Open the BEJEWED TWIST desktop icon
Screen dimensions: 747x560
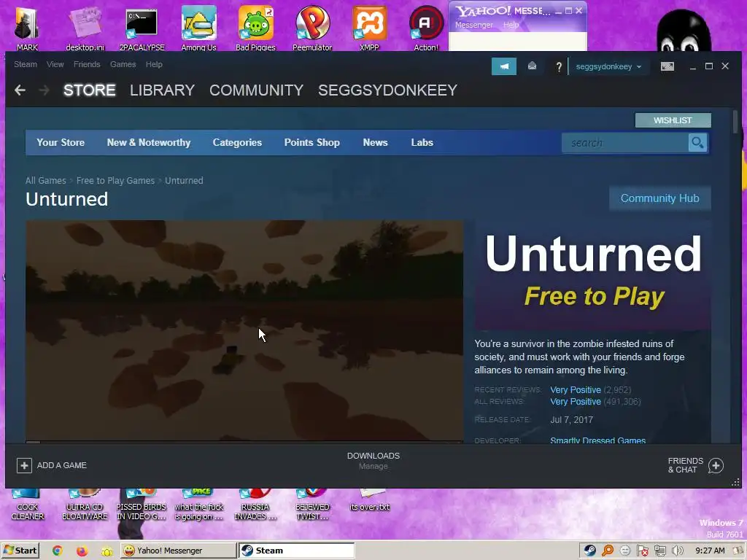312,505
